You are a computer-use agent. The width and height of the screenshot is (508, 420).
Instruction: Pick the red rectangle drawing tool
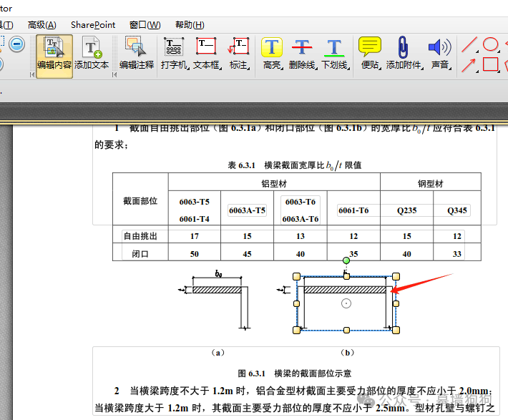490,64
